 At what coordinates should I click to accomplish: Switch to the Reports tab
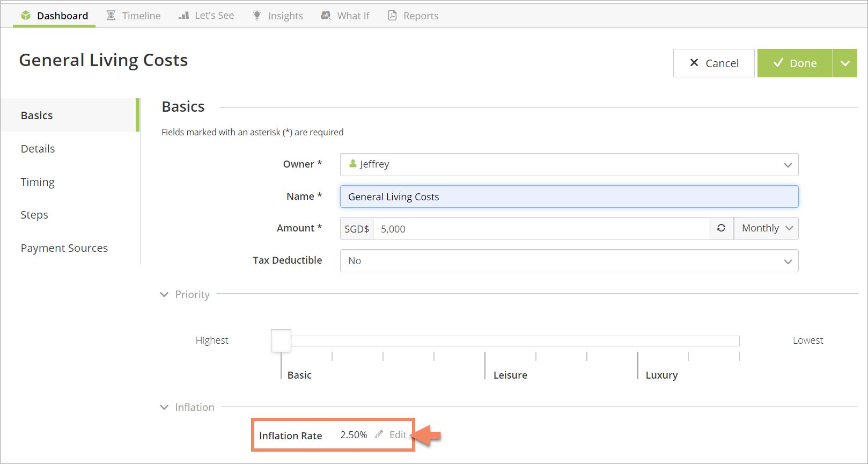click(x=413, y=16)
